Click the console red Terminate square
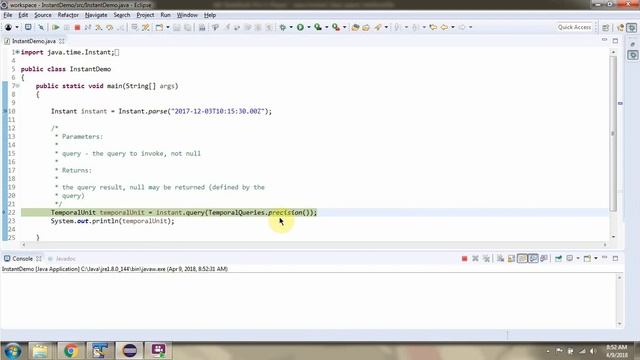The width and height of the screenshot is (640, 360). (x=464, y=258)
